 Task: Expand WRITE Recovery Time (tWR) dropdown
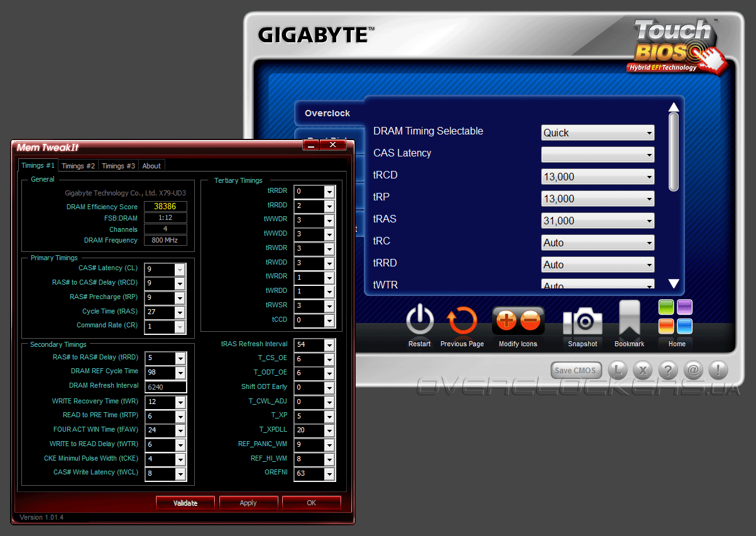pyautogui.click(x=180, y=402)
